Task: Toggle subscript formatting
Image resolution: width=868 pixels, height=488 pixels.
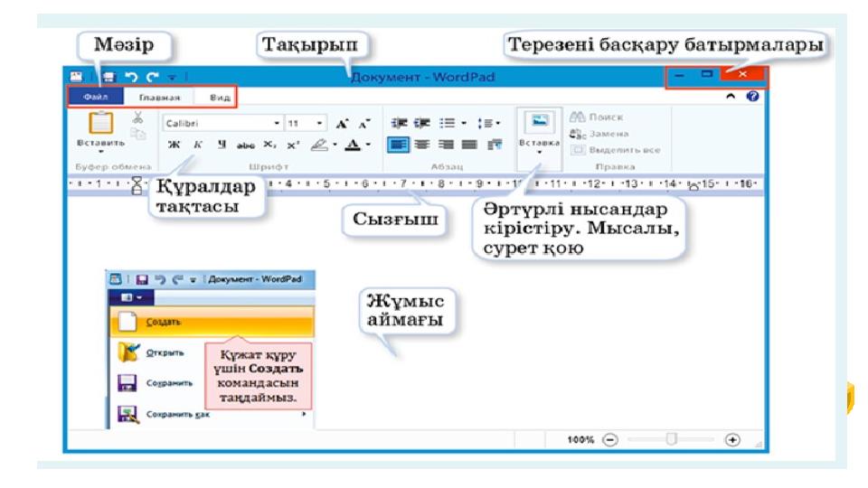Action: pos(269,145)
